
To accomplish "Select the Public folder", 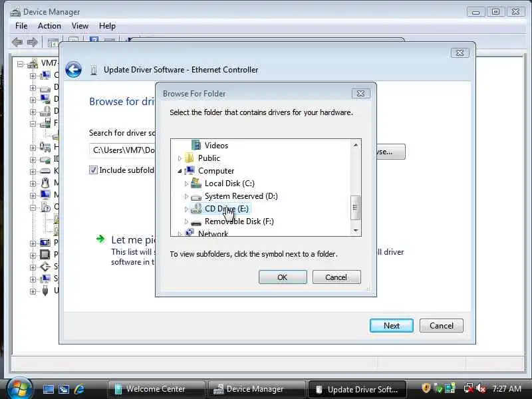I will pos(209,158).
